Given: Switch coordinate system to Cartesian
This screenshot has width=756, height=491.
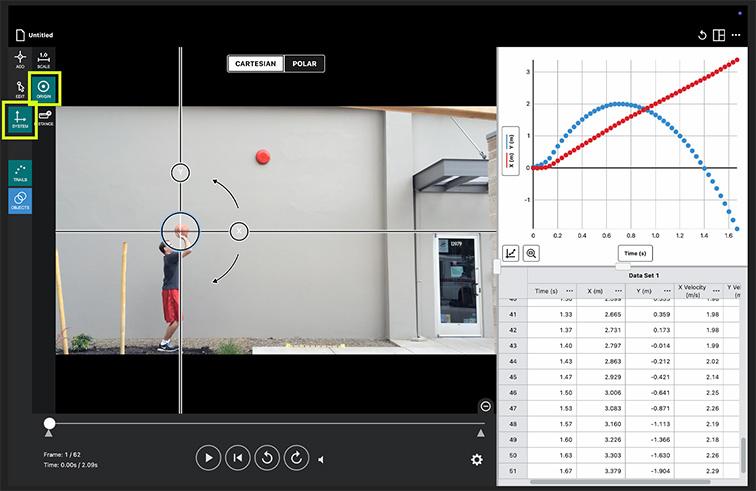Looking at the screenshot, I should [256, 64].
